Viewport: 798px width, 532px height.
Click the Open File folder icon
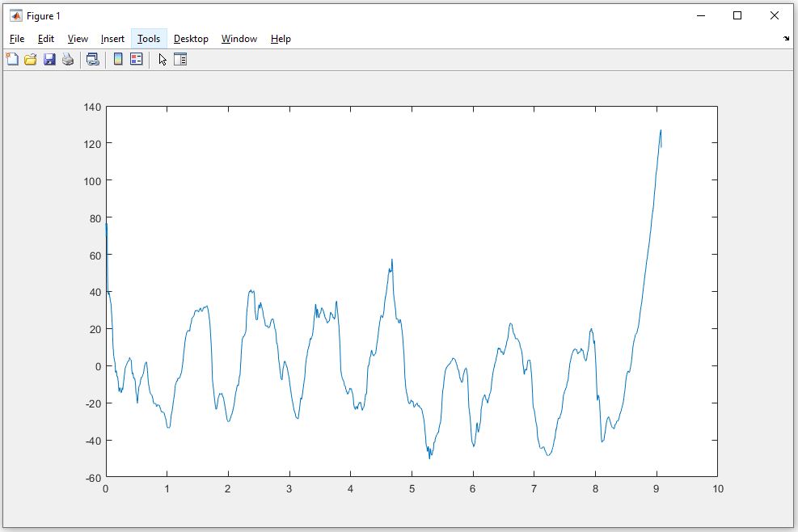coord(31,59)
